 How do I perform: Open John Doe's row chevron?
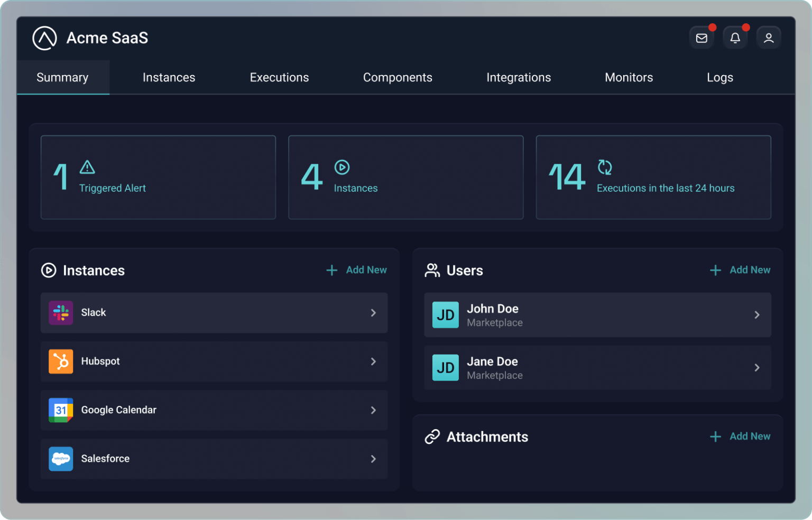pyautogui.click(x=757, y=315)
